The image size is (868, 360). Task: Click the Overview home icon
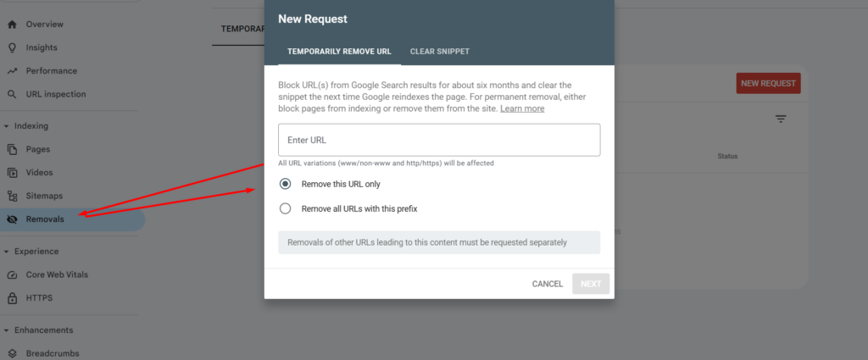(x=12, y=25)
